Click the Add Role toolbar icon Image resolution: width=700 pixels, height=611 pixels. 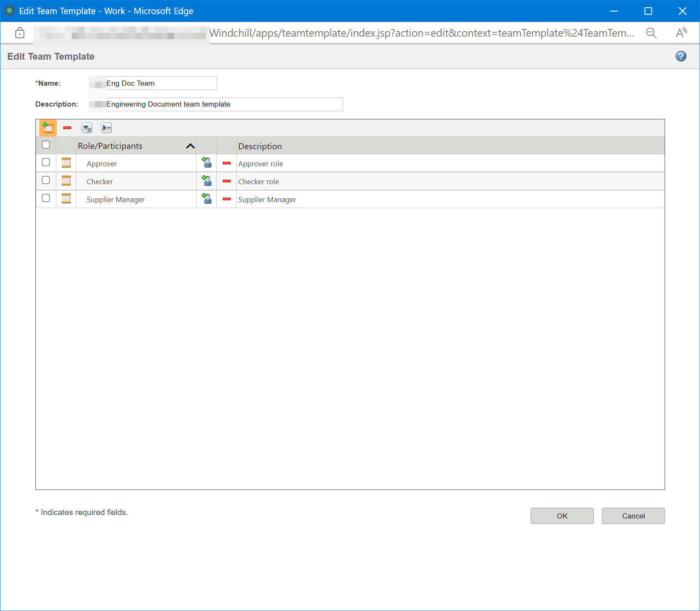[x=47, y=127]
